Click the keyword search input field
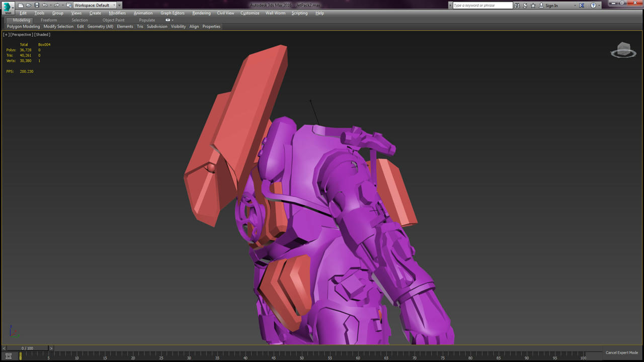 (x=482, y=6)
